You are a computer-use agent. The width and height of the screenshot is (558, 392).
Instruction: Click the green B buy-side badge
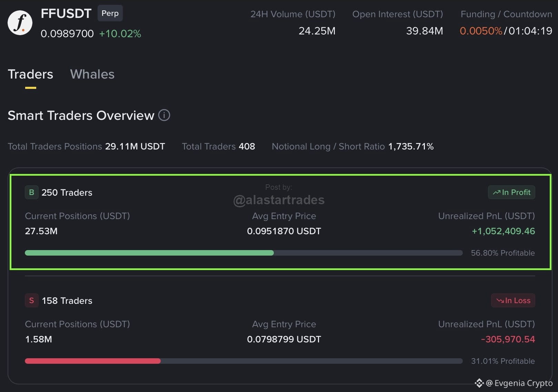(x=31, y=192)
